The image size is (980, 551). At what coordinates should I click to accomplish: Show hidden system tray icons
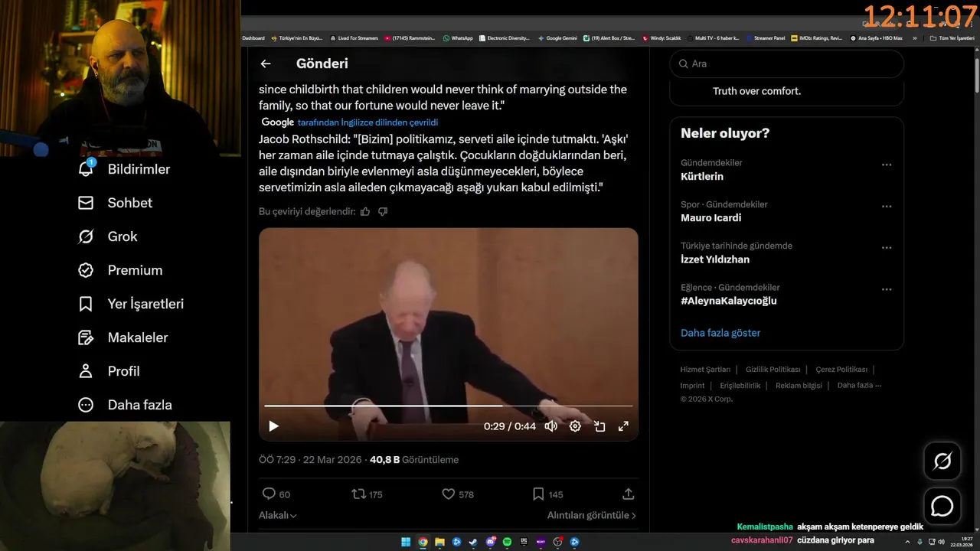(x=908, y=542)
